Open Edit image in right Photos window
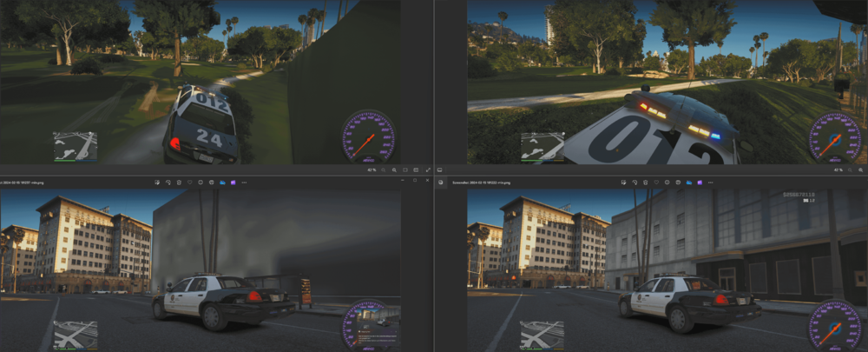868x352 pixels. 623,183
